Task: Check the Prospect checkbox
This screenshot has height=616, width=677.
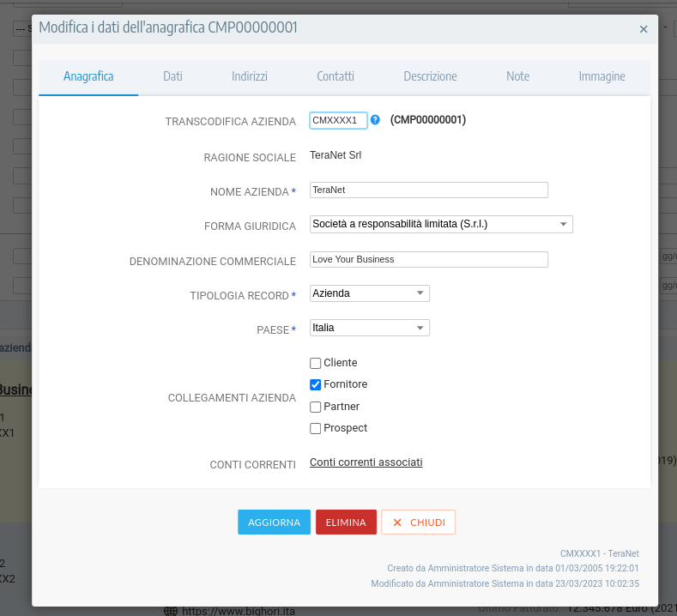Action: (x=316, y=428)
